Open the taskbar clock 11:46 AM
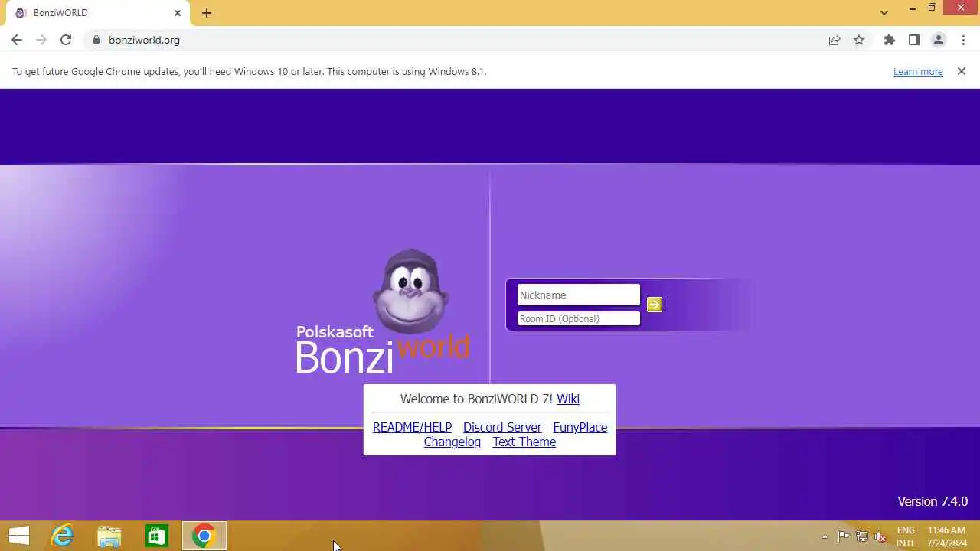980x551 pixels. pos(947,536)
